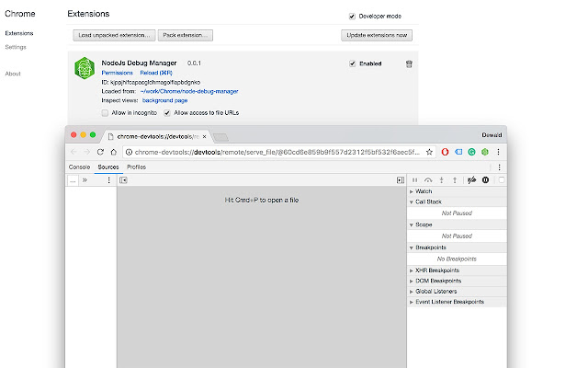
Task: Reload the DevTools window page
Action: [x=100, y=152]
